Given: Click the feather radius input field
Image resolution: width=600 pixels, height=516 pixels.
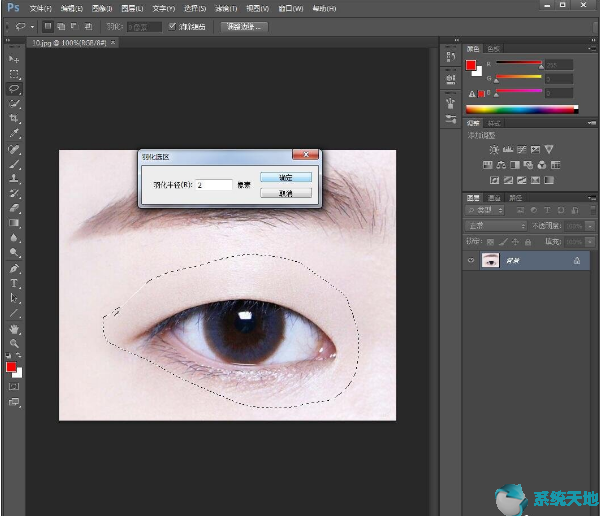Looking at the screenshot, I should tap(213, 185).
